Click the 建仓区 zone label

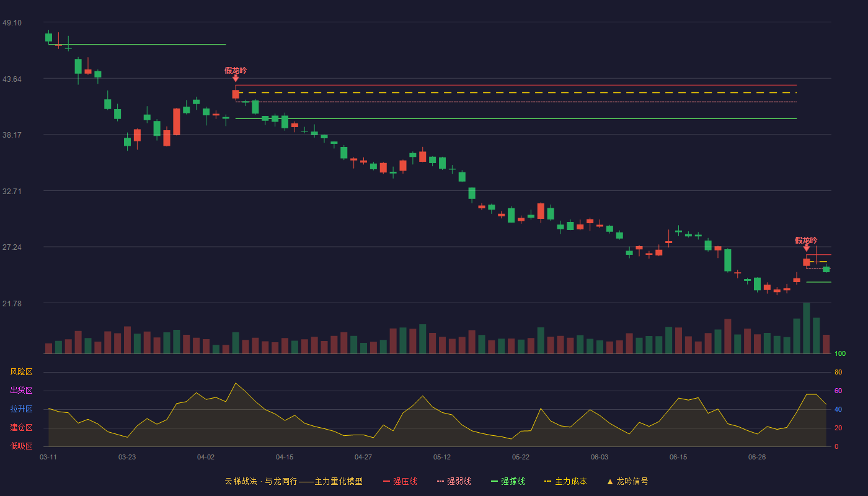[x=21, y=428]
